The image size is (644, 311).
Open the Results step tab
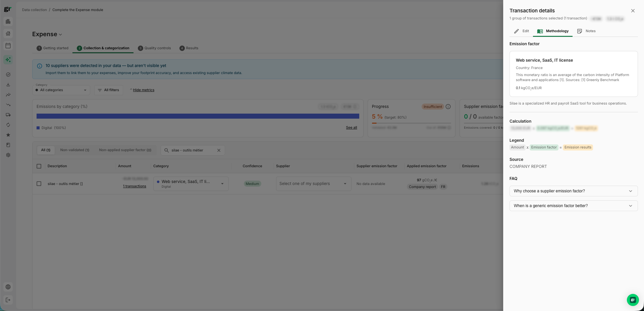pyautogui.click(x=189, y=48)
